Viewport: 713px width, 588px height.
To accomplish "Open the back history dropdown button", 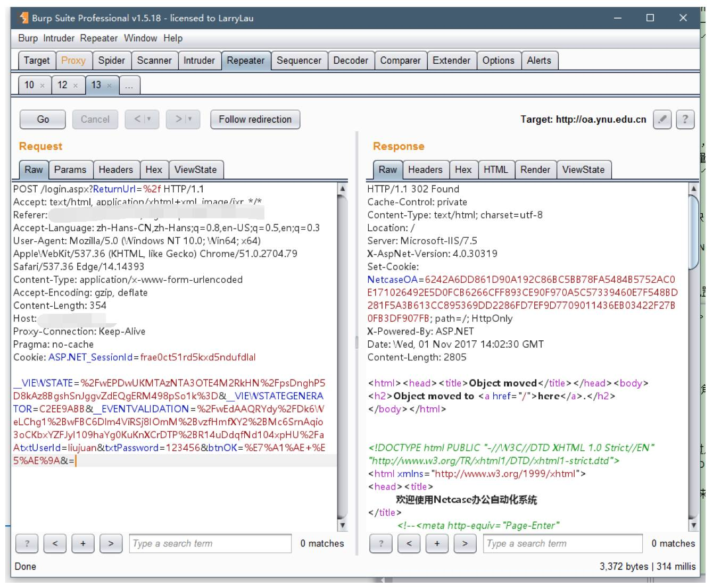I will tap(142, 119).
